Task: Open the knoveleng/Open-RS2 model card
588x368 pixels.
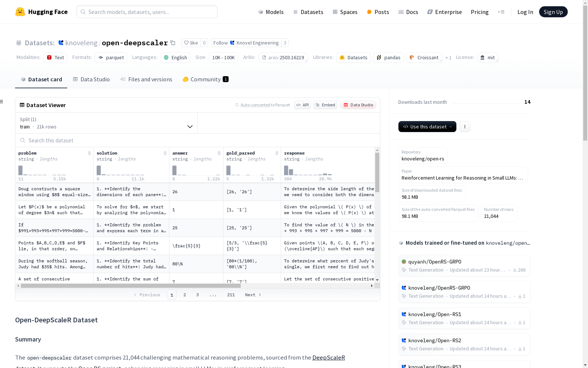Action: coord(464,344)
